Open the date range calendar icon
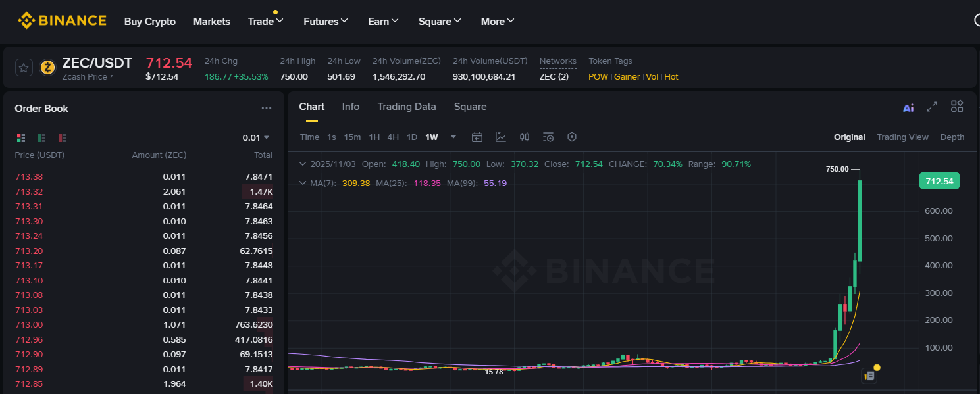The height and width of the screenshot is (394, 980). tap(477, 137)
